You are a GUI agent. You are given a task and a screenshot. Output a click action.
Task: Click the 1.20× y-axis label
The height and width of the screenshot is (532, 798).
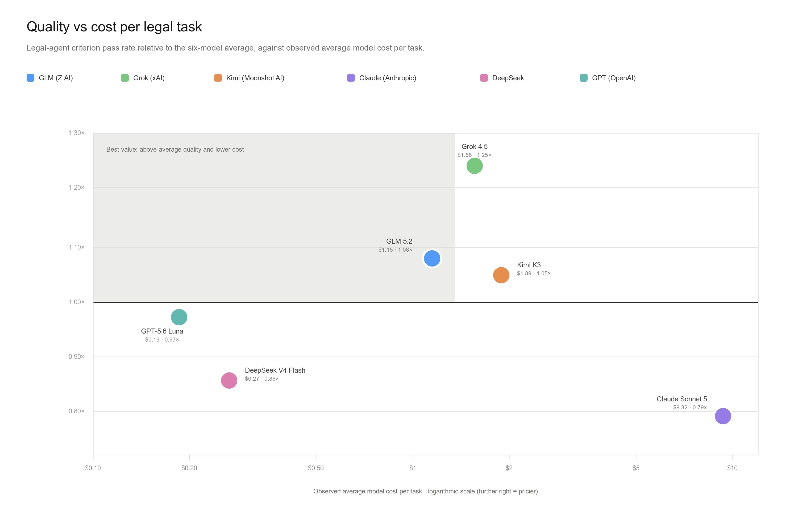point(76,188)
